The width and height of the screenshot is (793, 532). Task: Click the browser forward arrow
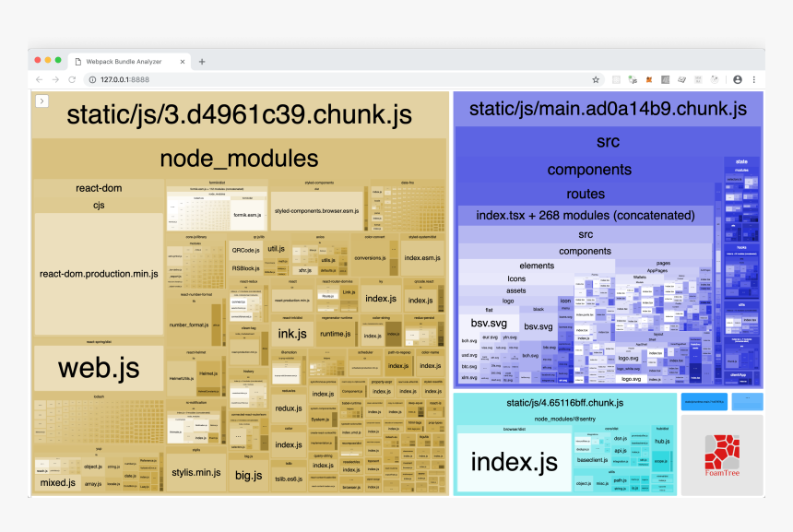(x=55, y=80)
